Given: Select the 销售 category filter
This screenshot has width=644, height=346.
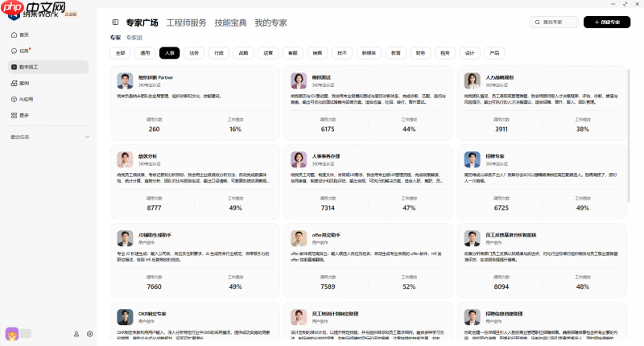Looking at the screenshot, I should click(x=317, y=53).
